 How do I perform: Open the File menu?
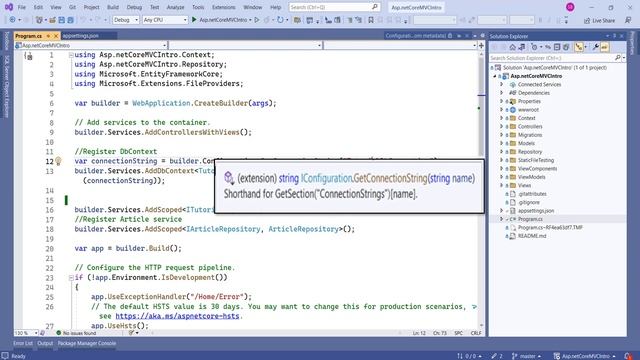(22, 7)
